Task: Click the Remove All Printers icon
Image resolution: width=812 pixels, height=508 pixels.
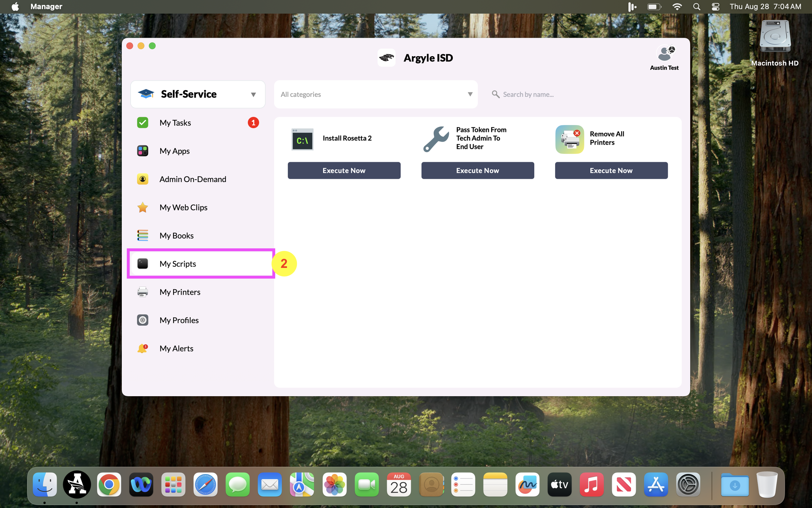Action: 569,139
